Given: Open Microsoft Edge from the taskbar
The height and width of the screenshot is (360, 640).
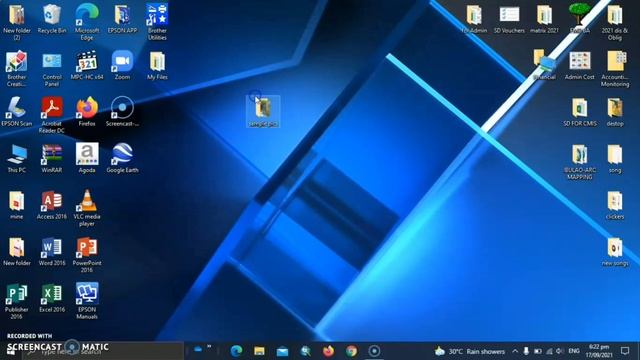Looking at the screenshot, I should [236, 351].
